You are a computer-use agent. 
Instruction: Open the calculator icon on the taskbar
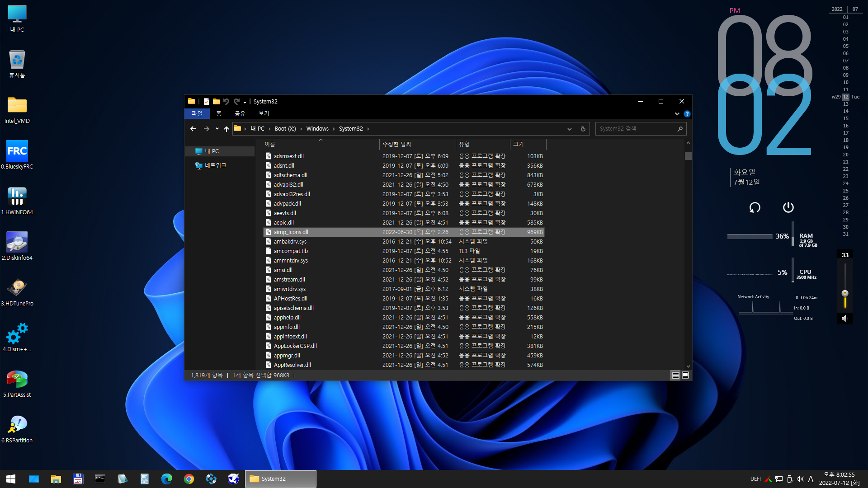coord(145,479)
